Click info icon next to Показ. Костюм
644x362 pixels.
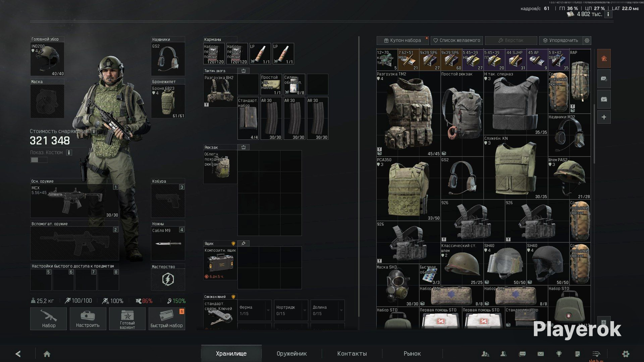(x=69, y=152)
